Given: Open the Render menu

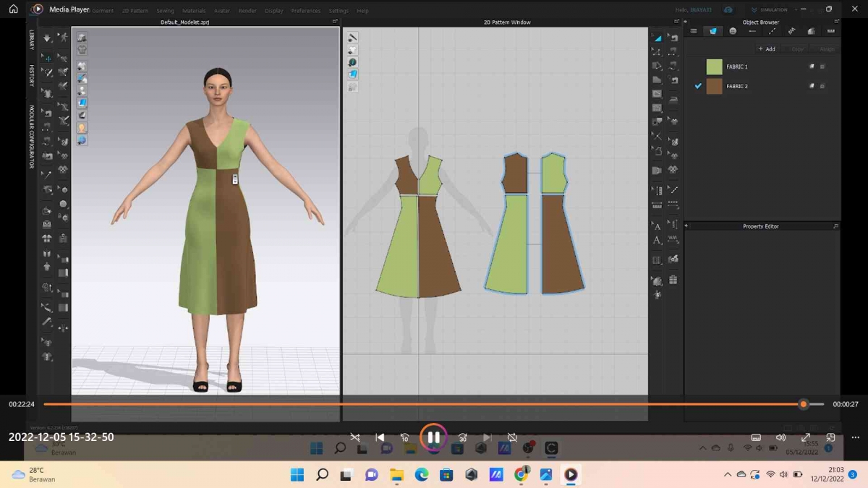Looking at the screenshot, I should (247, 11).
